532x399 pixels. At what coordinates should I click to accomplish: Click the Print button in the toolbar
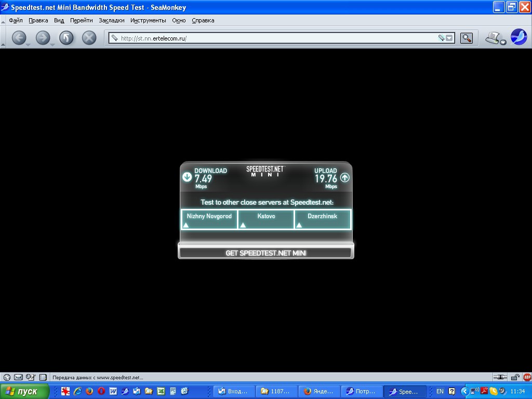pyautogui.click(x=493, y=37)
